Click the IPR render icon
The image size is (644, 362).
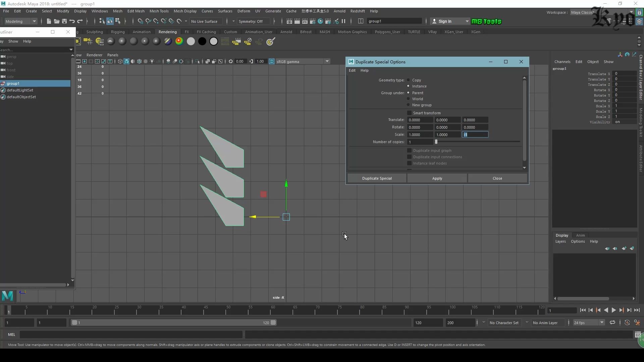(x=305, y=21)
